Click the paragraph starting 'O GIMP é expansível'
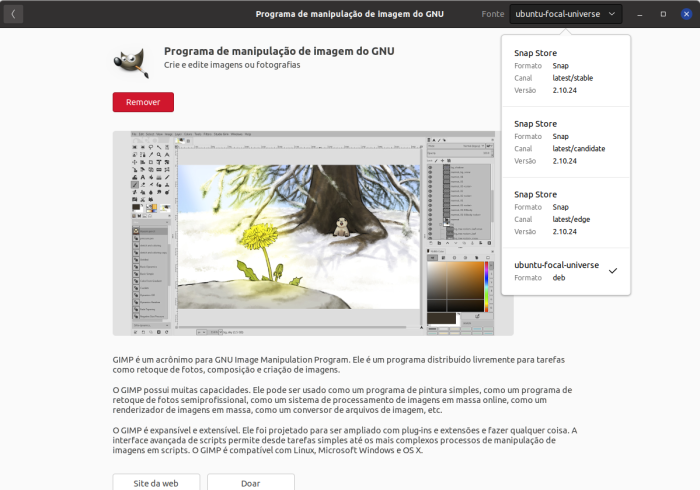Image resolution: width=700 pixels, height=490 pixels. pyautogui.click(x=345, y=440)
